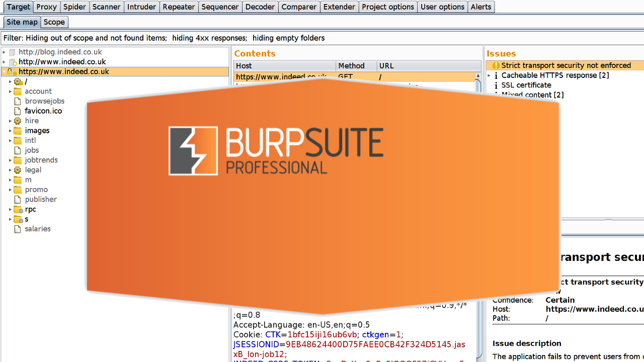644x362 pixels.
Task: Click the gear icon next to "legal"
Action: (18, 170)
